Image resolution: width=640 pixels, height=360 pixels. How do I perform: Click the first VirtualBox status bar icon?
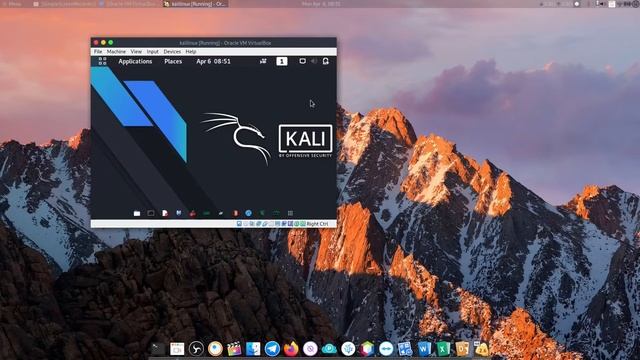click(239, 224)
